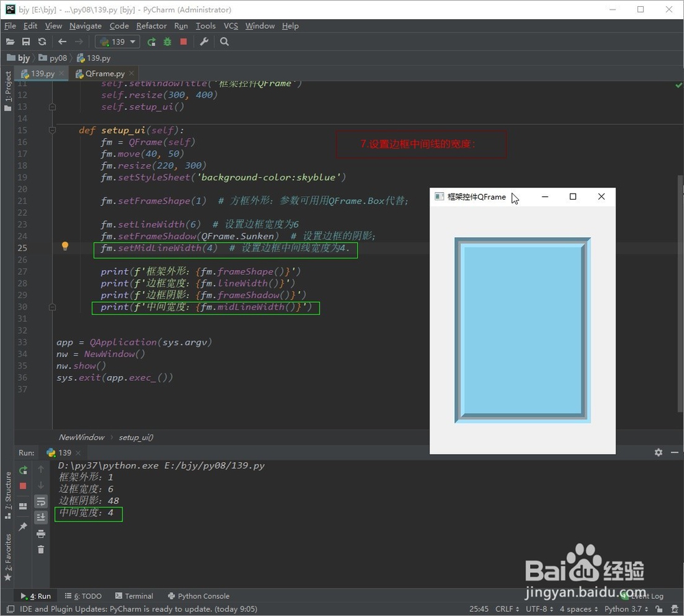Change indent setting 4 spaces in status bar
This screenshot has width=684, height=616.
[x=579, y=609]
